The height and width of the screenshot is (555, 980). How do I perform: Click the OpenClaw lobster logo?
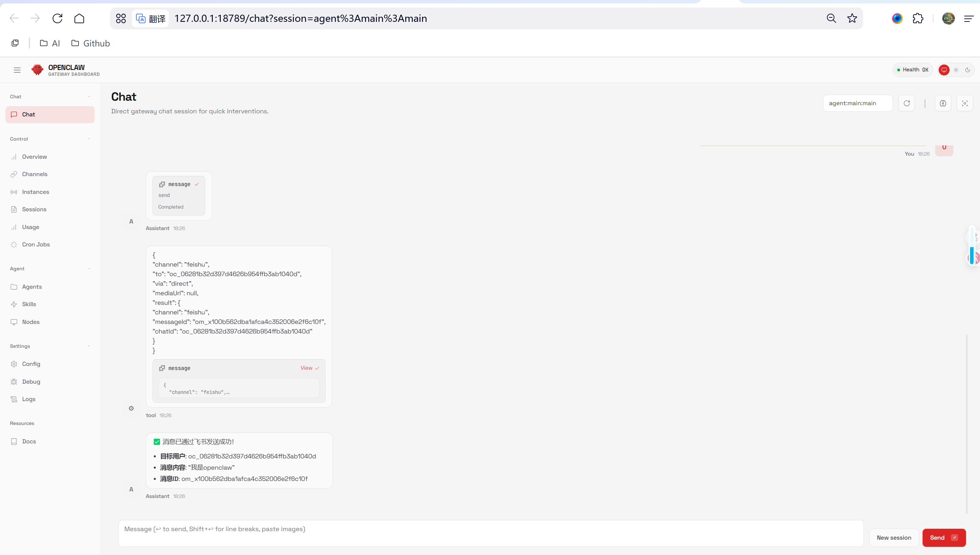[x=37, y=70]
